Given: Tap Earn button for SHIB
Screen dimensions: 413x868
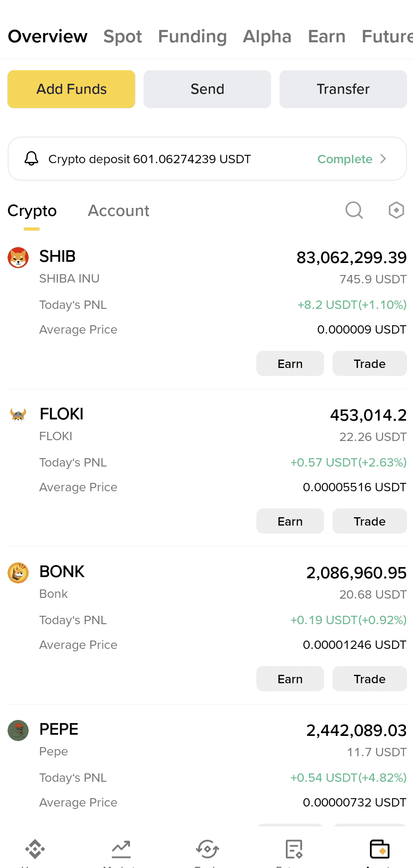Looking at the screenshot, I should click(x=290, y=364).
